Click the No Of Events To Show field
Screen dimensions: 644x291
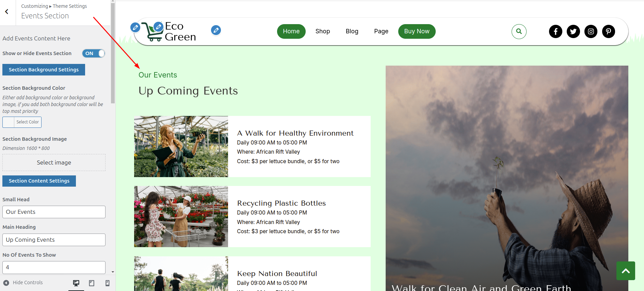[x=54, y=268]
